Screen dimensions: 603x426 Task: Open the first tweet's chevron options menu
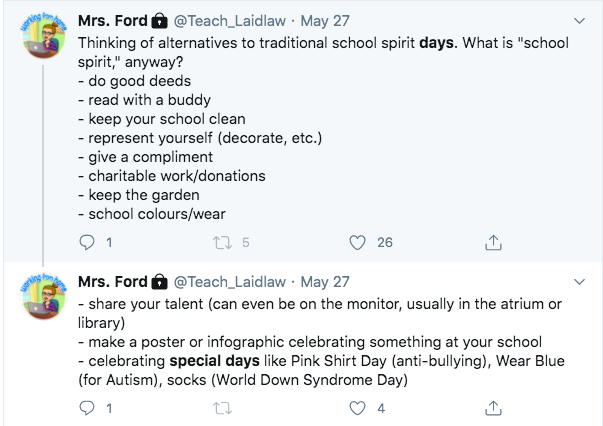point(579,20)
